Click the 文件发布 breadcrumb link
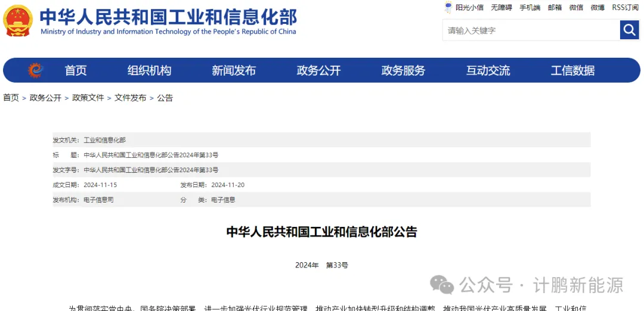The width and height of the screenshot is (644, 311). click(x=130, y=98)
